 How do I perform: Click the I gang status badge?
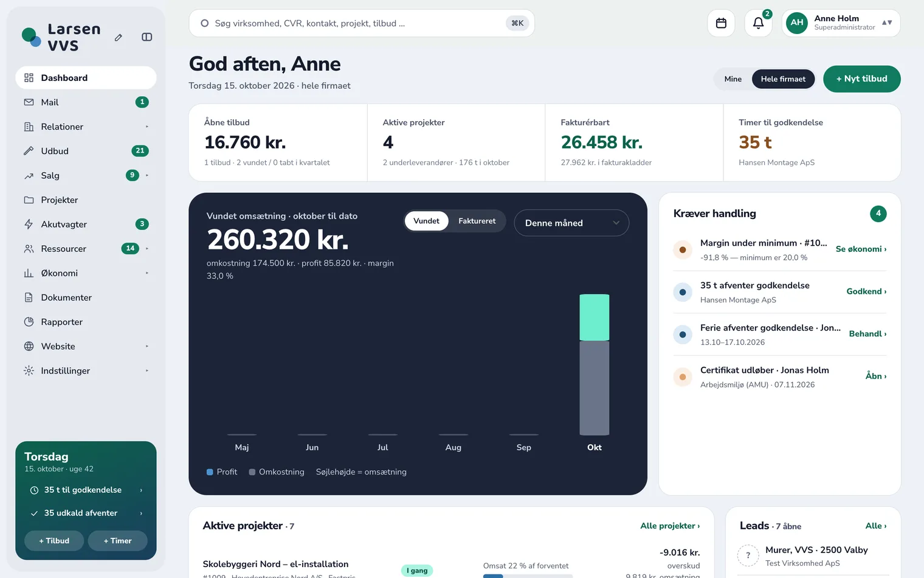(x=417, y=571)
